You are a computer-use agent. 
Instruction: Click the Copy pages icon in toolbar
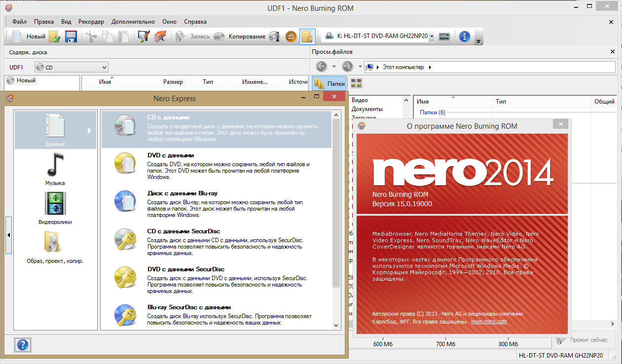pyautogui.click(x=108, y=36)
